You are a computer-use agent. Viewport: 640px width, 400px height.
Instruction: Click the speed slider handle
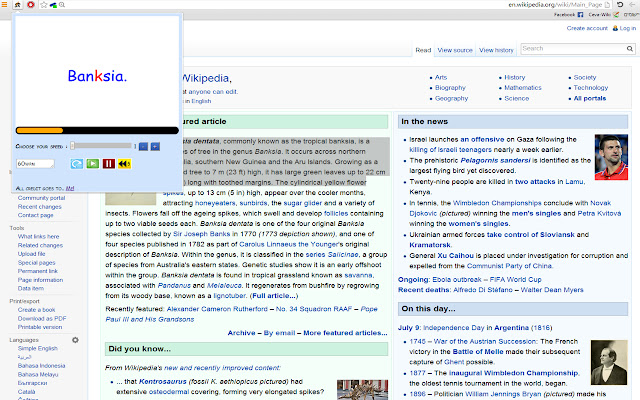(x=72, y=146)
